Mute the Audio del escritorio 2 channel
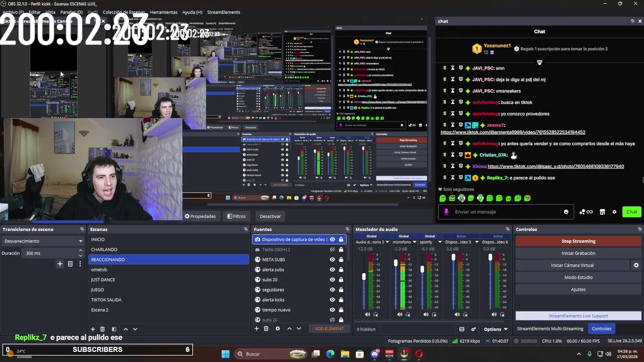 (x=367, y=314)
